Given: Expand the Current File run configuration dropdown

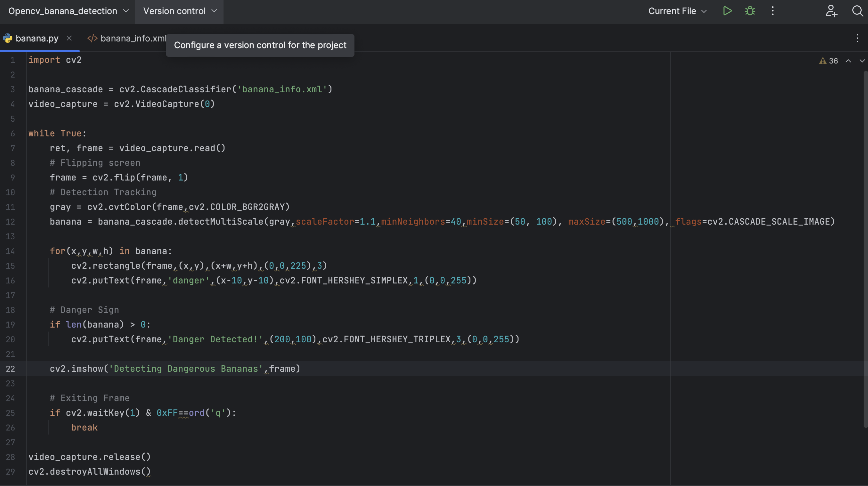Looking at the screenshot, I should (x=677, y=11).
